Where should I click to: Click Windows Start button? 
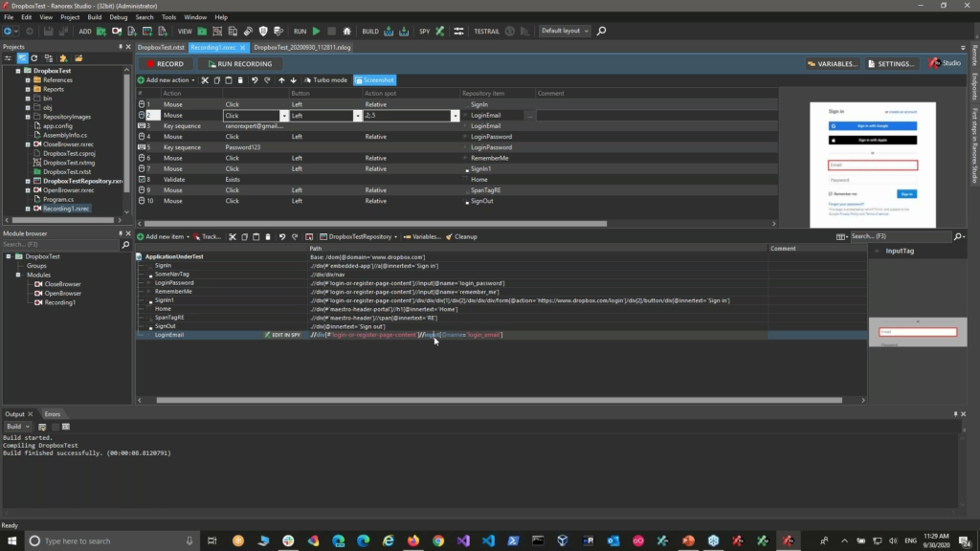pyautogui.click(x=11, y=541)
